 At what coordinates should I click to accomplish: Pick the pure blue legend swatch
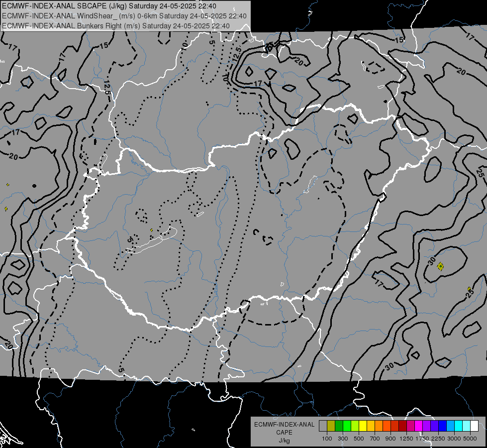(443, 426)
